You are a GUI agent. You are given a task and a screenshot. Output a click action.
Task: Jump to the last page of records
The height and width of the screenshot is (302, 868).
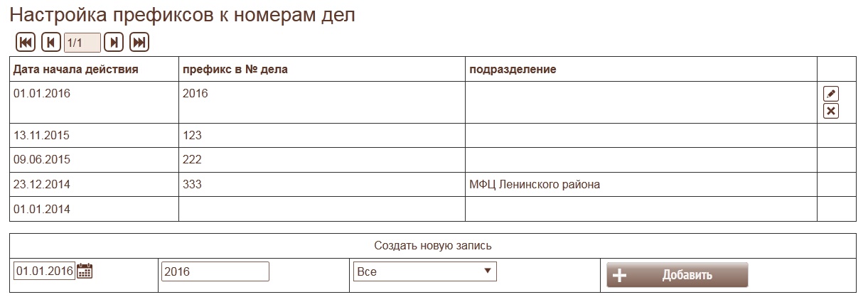(139, 43)
